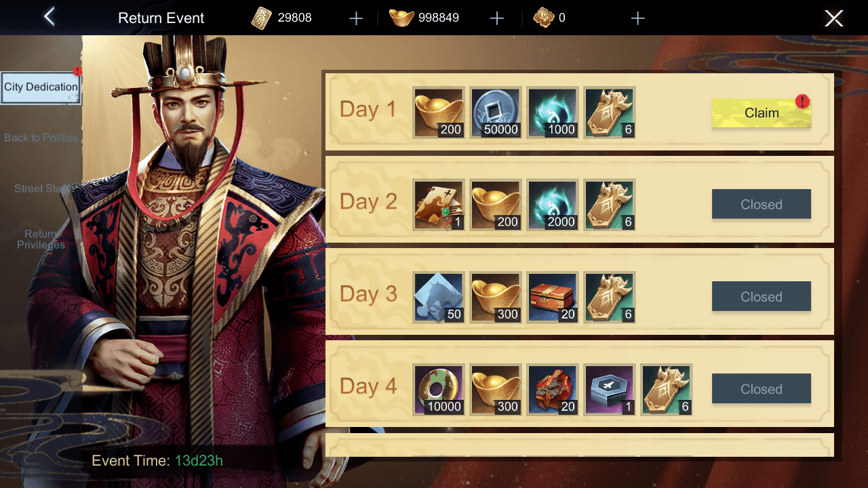Viewport: 868px width, 488px height.
Task: Switch to the Back to Politics tab
Action: click(41, 138)
